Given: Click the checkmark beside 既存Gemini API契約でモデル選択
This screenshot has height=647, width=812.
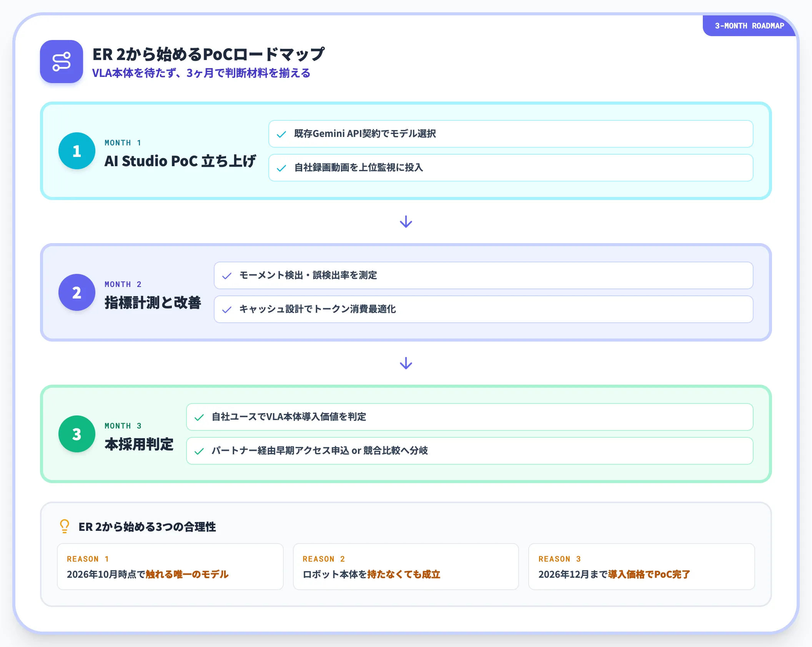Looking at the screenshot, I should (281, 134).
